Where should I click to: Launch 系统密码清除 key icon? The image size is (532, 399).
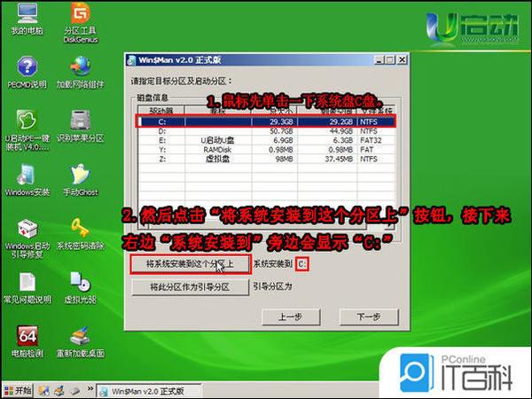click(81, 233)
